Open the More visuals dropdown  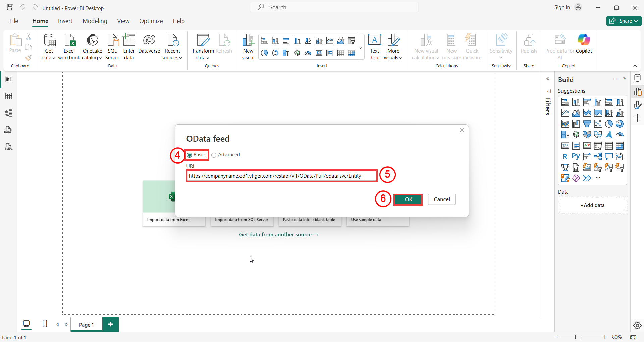393,58
